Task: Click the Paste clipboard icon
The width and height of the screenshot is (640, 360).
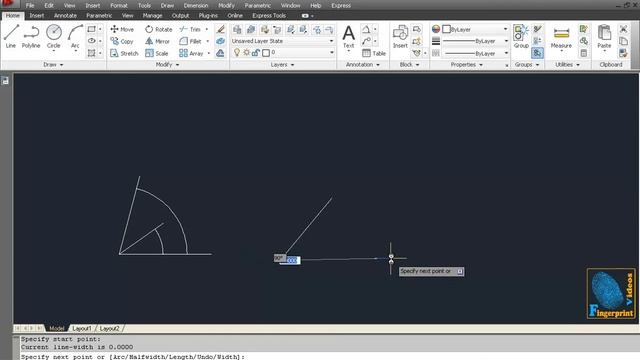Action: click(x=604, y=37)
